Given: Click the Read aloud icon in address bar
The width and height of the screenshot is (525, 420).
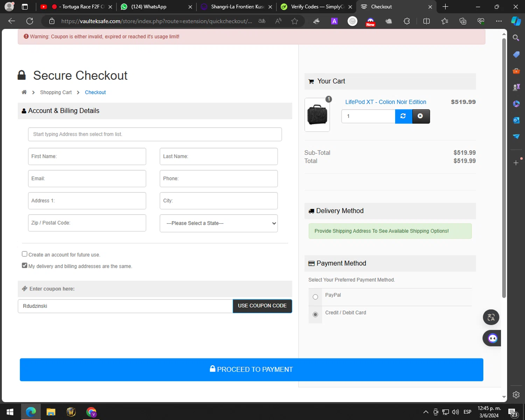Looking at the screenshot, I should coord(278,21).
